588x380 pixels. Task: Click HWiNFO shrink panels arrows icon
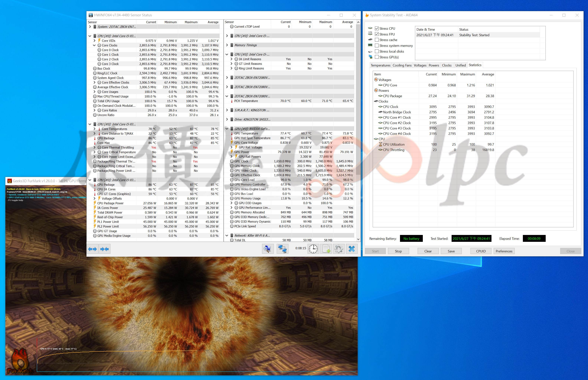(104, 249)
